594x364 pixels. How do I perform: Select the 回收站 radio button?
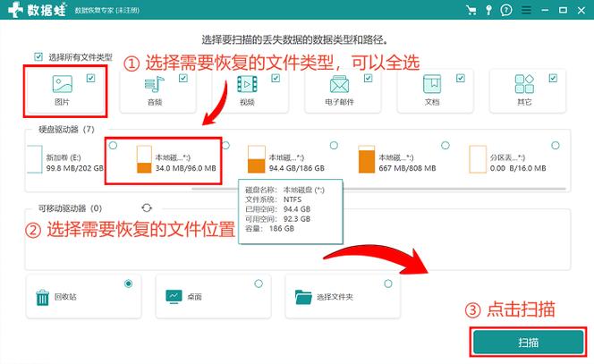[x=129, y=284]
